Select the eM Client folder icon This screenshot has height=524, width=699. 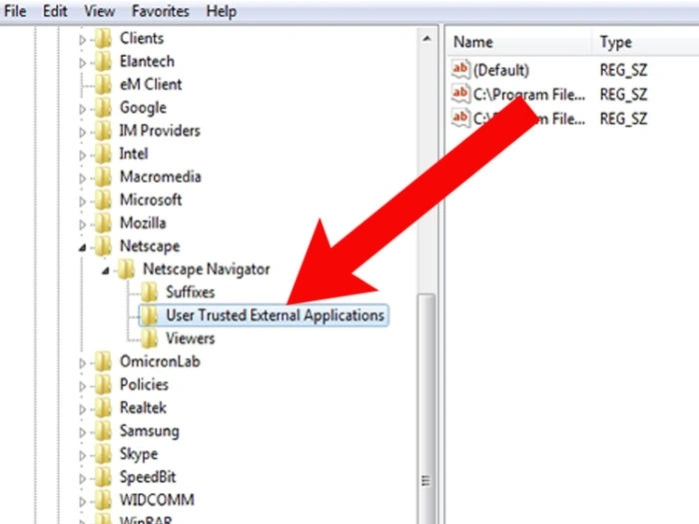(103, 84)
